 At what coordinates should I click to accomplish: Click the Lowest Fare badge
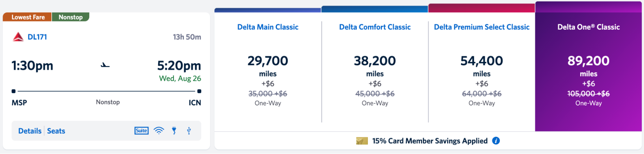tap(27, 17)
